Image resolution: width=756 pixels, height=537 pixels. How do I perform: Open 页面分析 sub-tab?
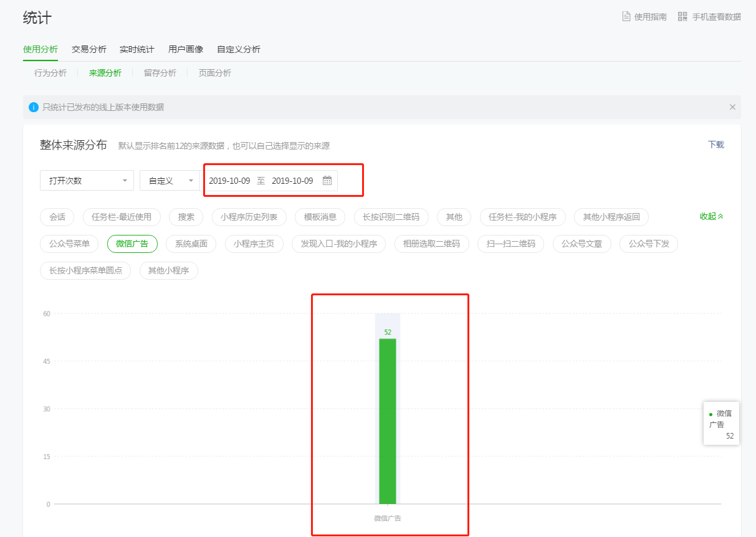[215, 73]
